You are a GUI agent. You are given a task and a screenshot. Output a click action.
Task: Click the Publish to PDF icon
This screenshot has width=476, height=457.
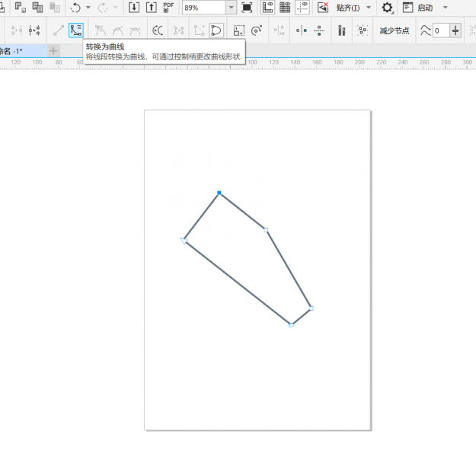coord(168,8)
